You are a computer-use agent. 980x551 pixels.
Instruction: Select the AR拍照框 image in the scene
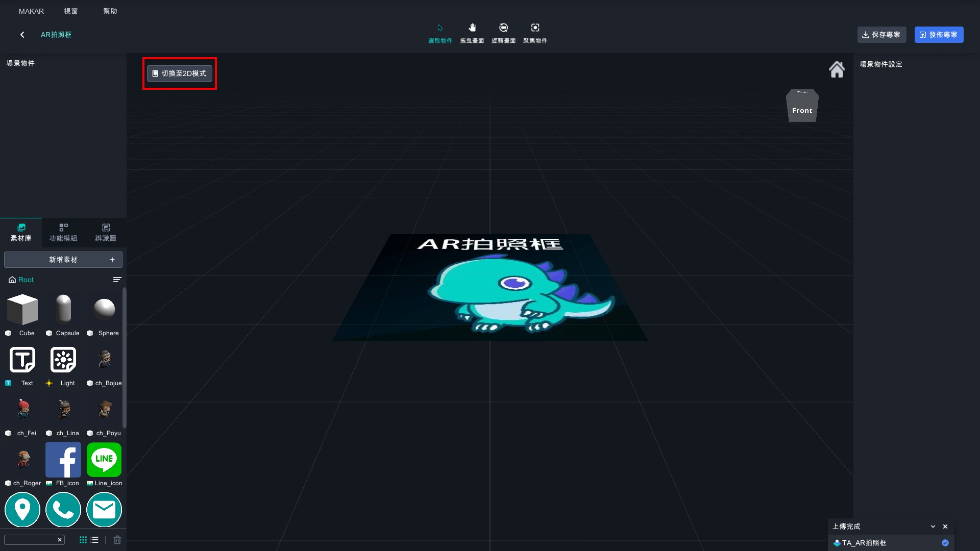tap(490, 288)
